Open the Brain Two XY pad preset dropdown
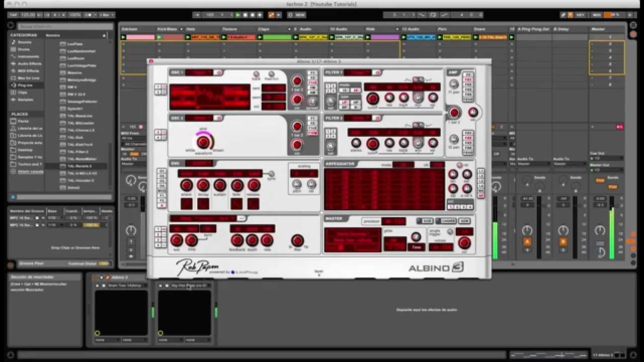This screenshot has height=362, width=644. tap(128, 285)
